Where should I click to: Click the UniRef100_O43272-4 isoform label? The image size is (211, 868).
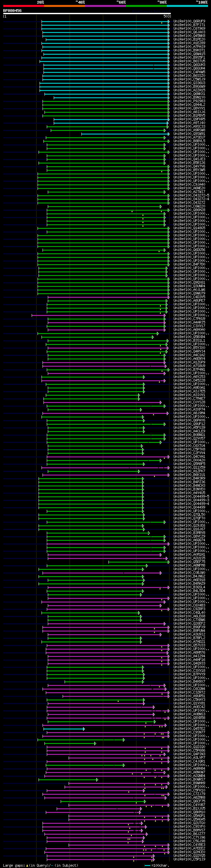(x=192, y=199)
